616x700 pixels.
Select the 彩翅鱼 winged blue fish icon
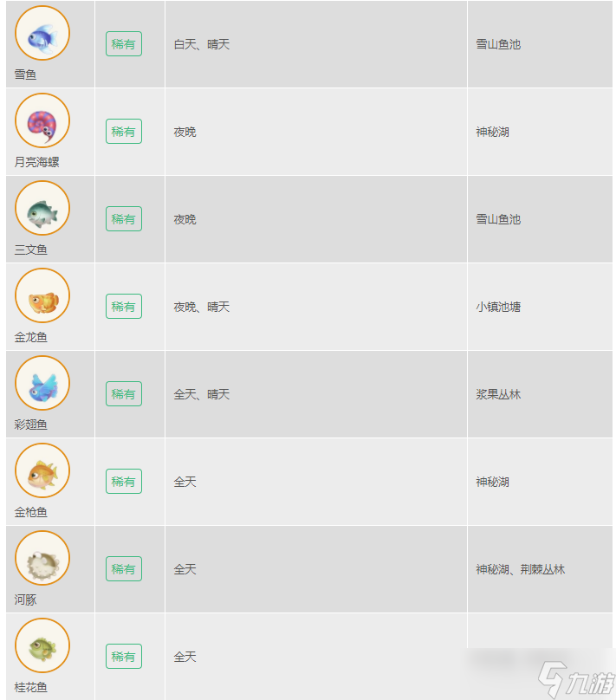tap(42, 383)
